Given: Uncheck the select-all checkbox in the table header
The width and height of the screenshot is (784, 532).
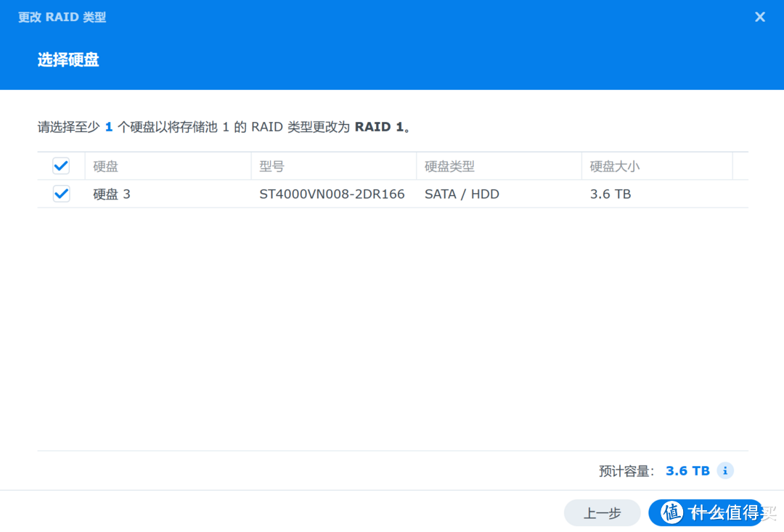Looking at the screenshot, I should click(60, 165).
